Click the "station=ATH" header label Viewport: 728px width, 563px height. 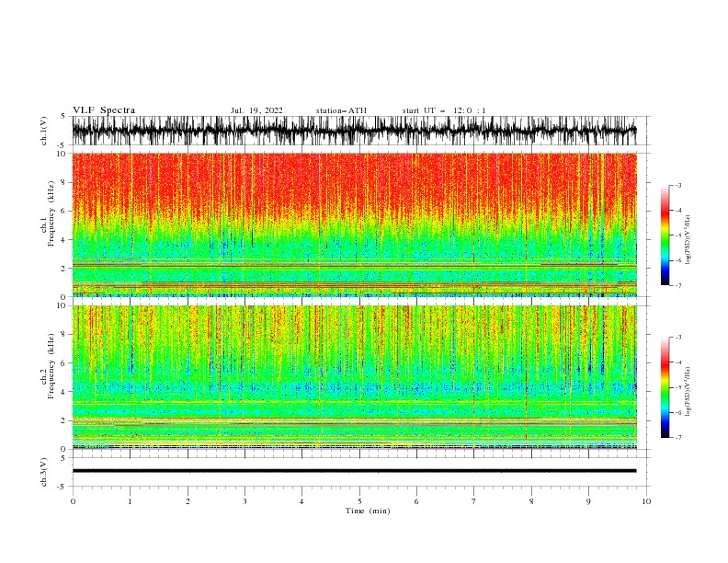point(341,110)
